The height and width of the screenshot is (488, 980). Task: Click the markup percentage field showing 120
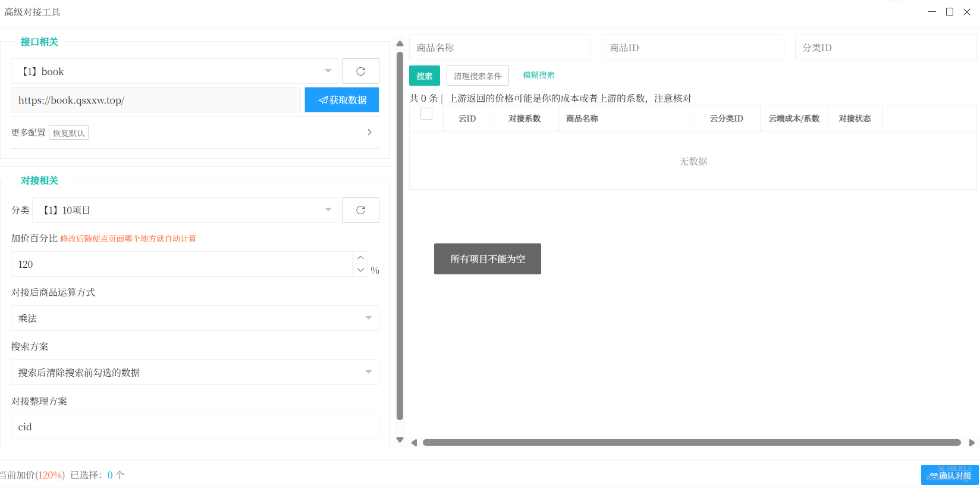tap(182, 264)
